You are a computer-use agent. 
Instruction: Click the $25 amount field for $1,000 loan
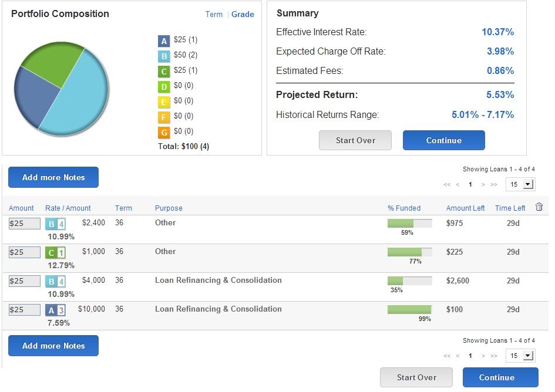(25, 252)
